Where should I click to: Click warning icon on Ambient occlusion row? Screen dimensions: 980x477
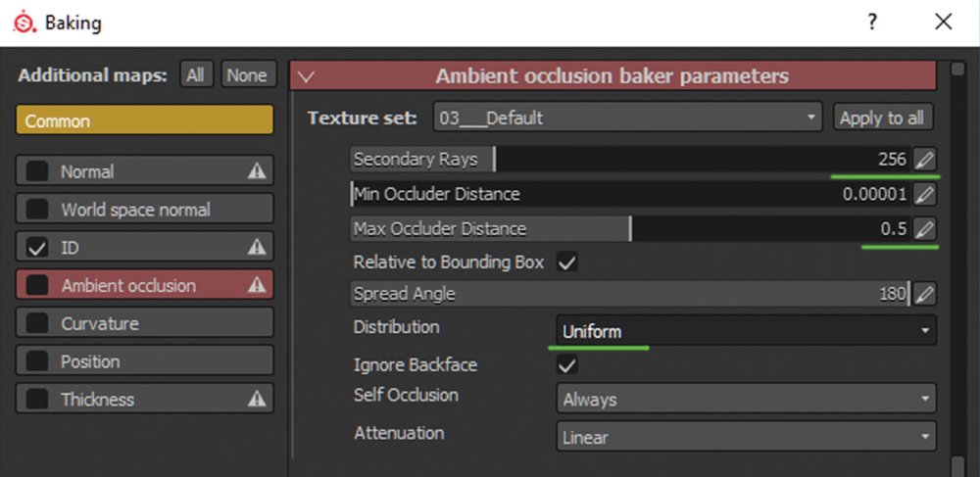pos(257,286)
